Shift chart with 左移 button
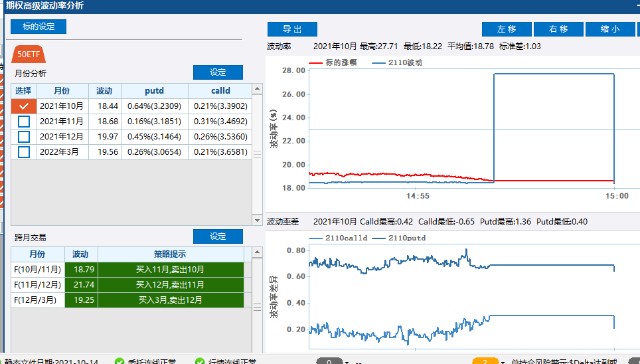Screen dimensions: 640x364 [507, 29]
